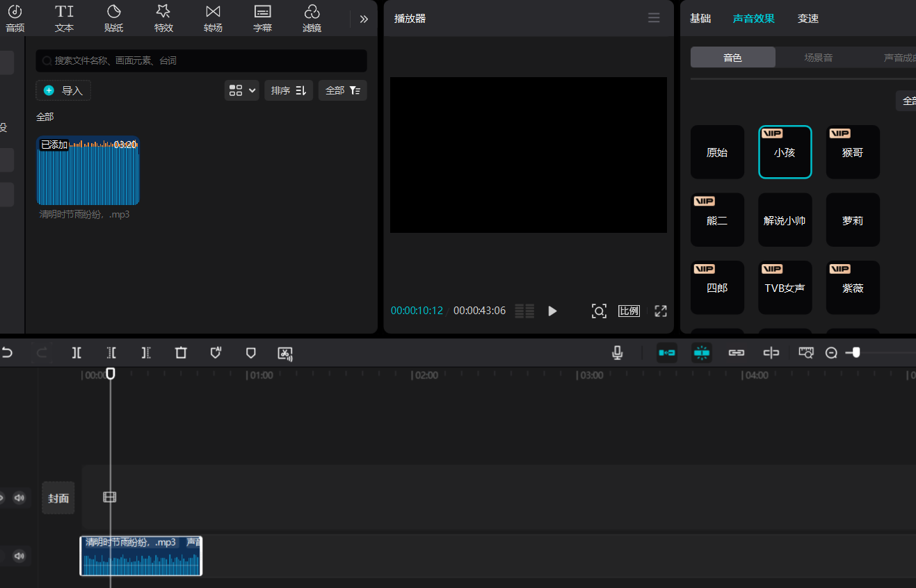
Task: Open the 全部 filter dropdown
Action: point(342,90)
